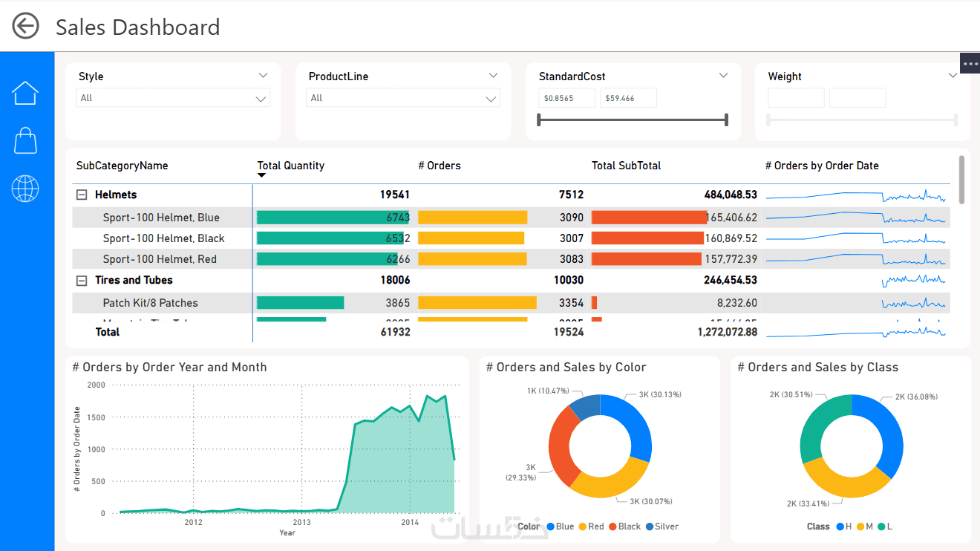Screen dimensions: 980x551
Task: Click the StandardCost slider right handle
Action: click(x=726, y=120)
